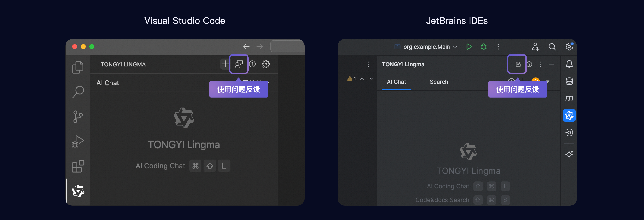
Task: Go to the next warning using the down chevron
Action: (x=371, y=79)
